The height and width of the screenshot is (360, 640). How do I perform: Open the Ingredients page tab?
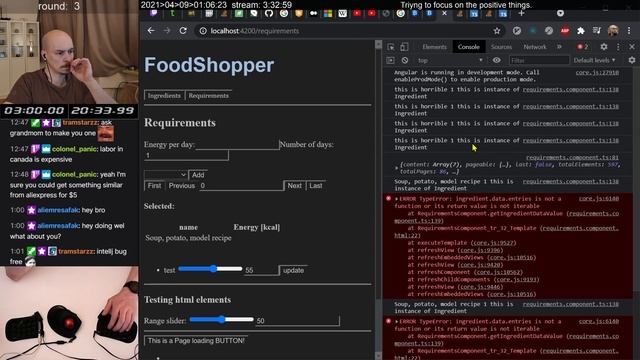pos(164,96)
